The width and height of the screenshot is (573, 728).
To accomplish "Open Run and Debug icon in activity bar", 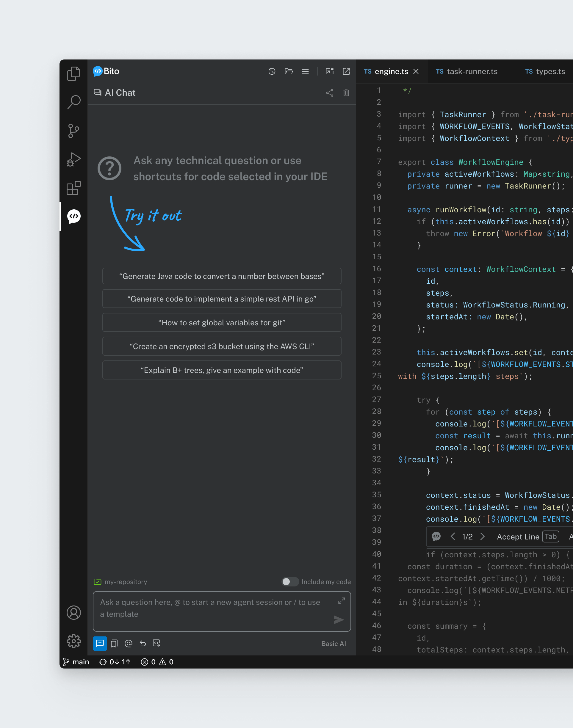I will point(73,159).
